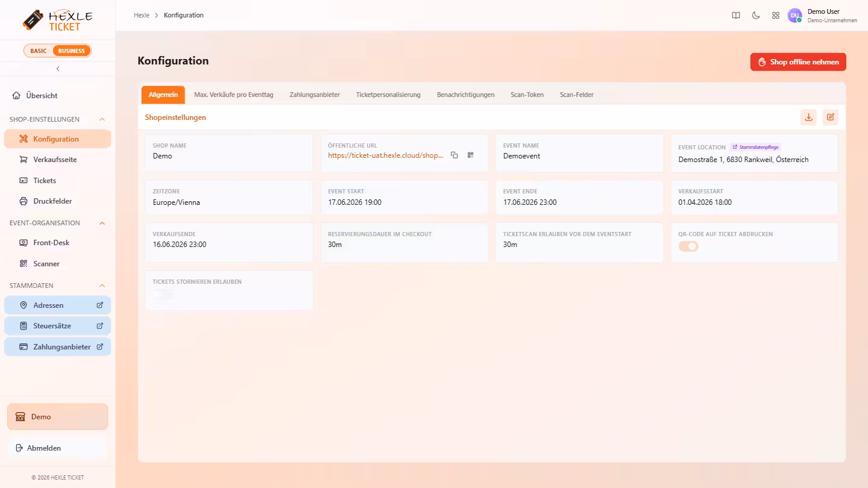Click the Demoevent event name value
868x488 pixels.
521,156
